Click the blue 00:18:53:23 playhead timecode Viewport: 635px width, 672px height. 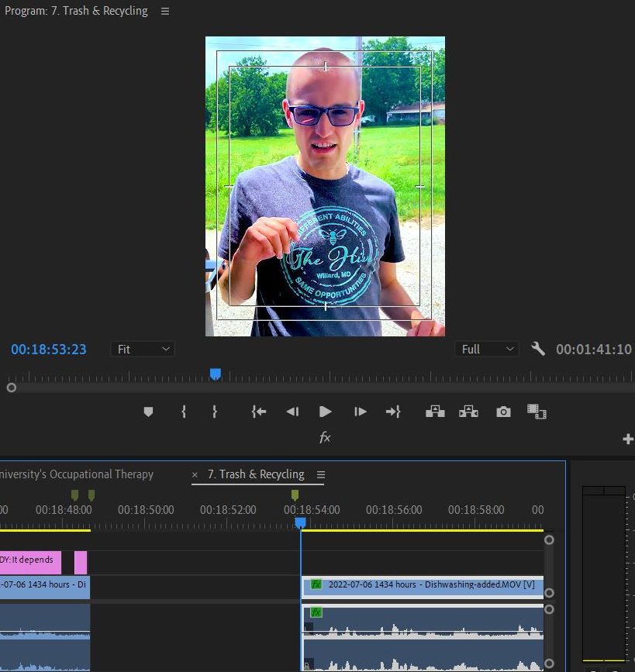[49, 350]
